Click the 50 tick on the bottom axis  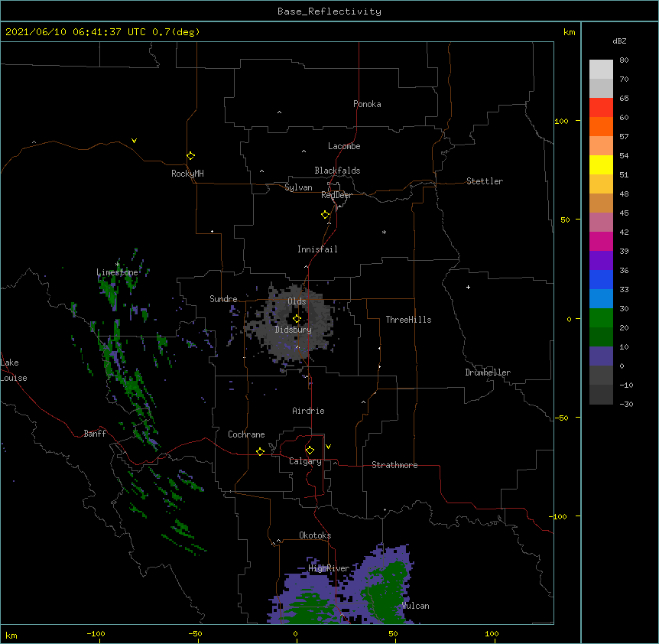pyautogui.click(x=393, y=633)
